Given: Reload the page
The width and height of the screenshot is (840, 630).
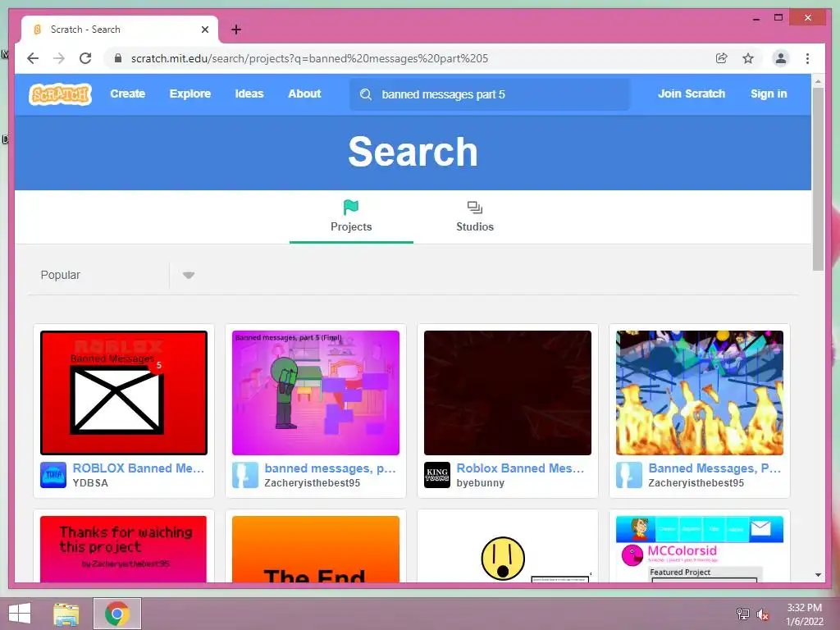Looking at the screenshot, I should point(85,58).
